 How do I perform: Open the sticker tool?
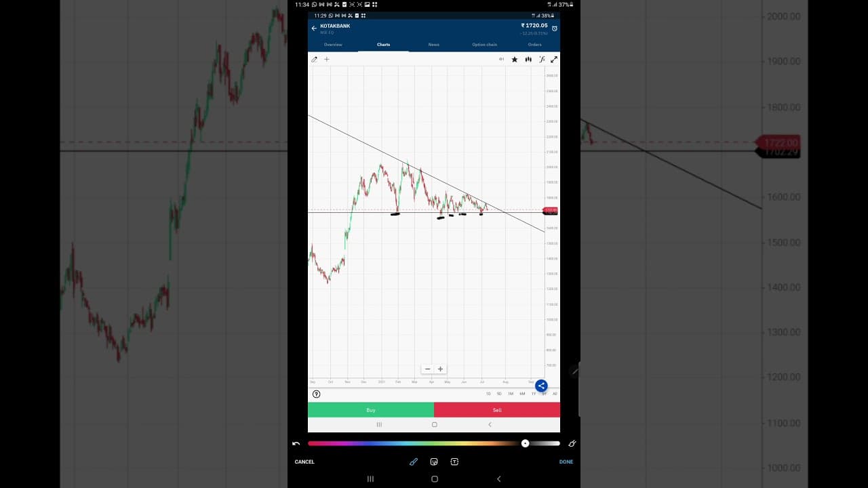pos(434,462)
